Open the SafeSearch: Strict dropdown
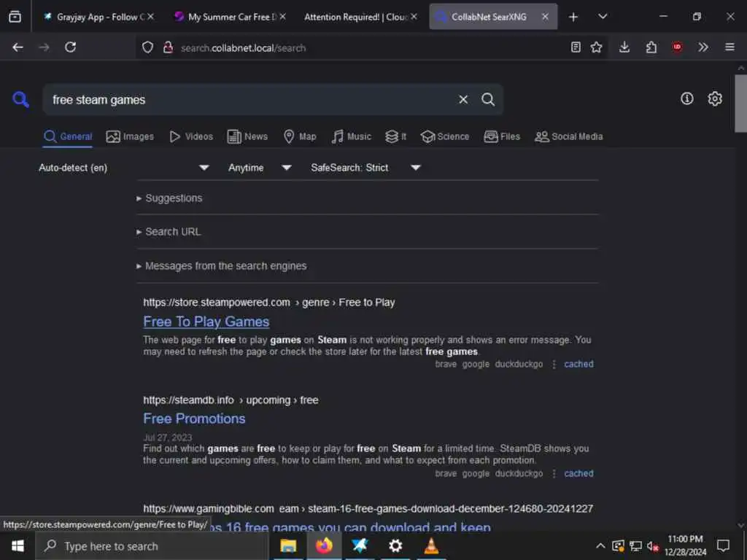747x560 pixels. click(x=365, y=168)
